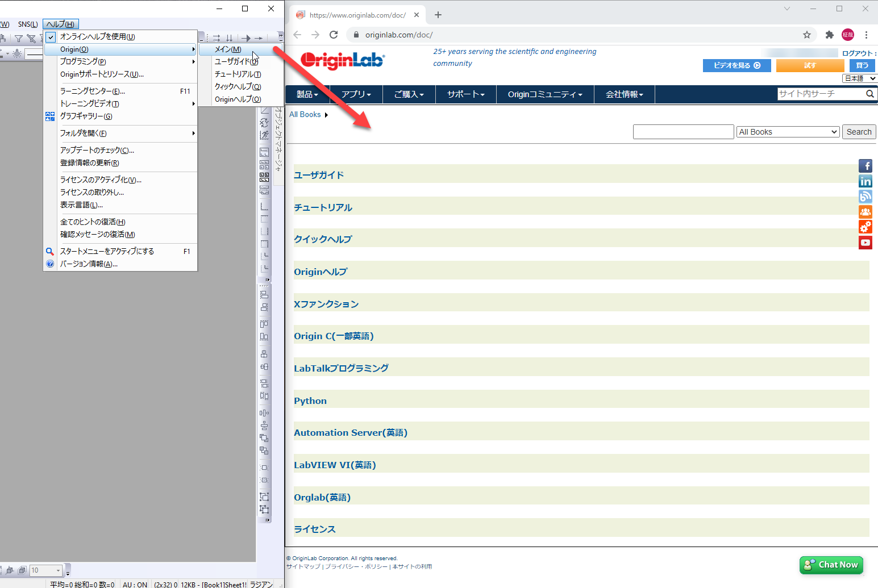Click the Search button
This screenshot has height=588, width=878.
point(859,132)
